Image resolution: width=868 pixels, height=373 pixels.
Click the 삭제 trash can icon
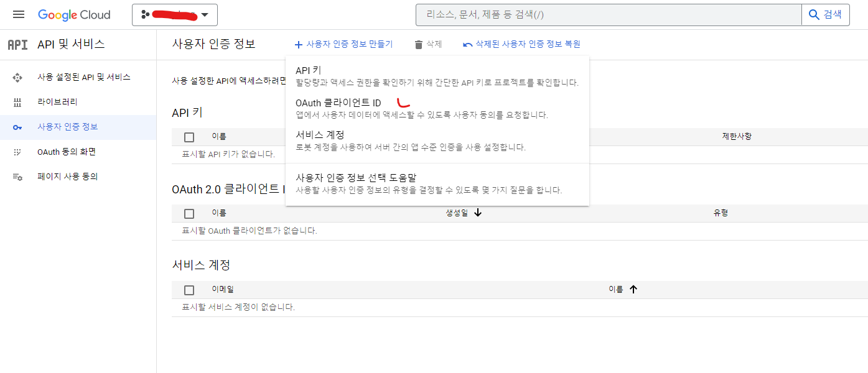[419, 45]
